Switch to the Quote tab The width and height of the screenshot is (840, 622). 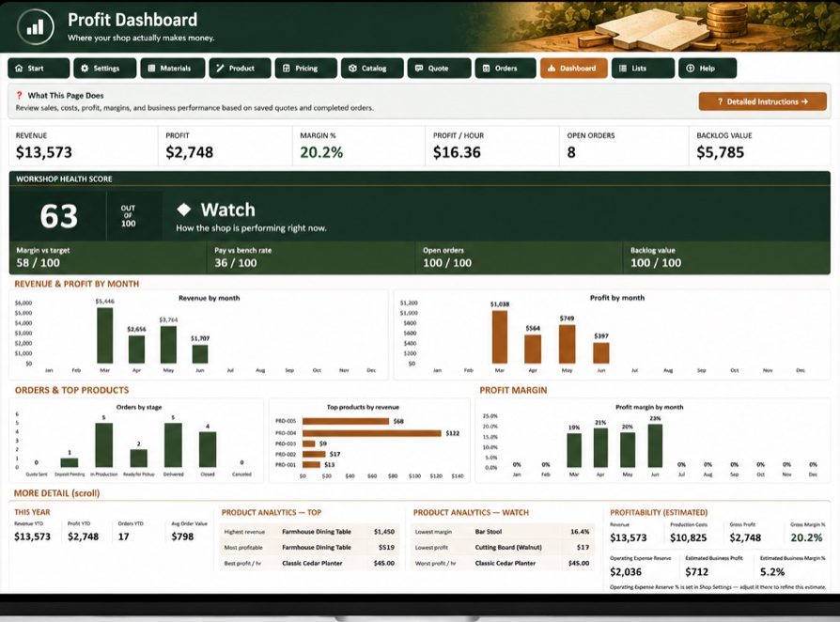(440, 68)
